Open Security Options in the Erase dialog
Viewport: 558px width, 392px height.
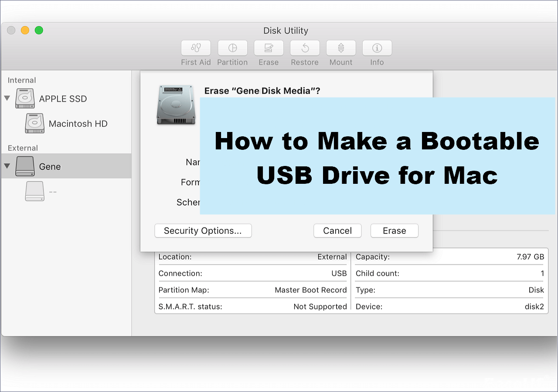click(203, 230)
